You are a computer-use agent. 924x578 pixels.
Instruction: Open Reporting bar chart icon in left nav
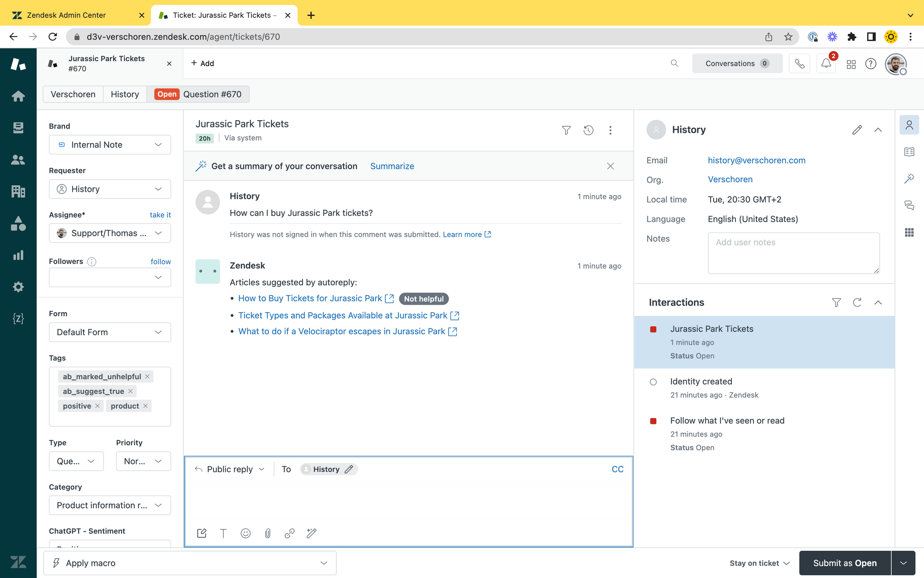[18, 255]
